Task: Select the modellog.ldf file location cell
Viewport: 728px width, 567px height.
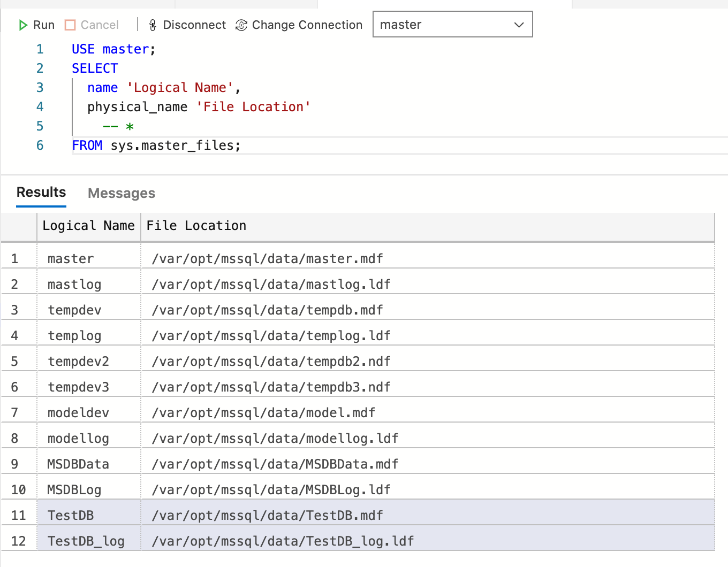Action: (x=275, y=439)
